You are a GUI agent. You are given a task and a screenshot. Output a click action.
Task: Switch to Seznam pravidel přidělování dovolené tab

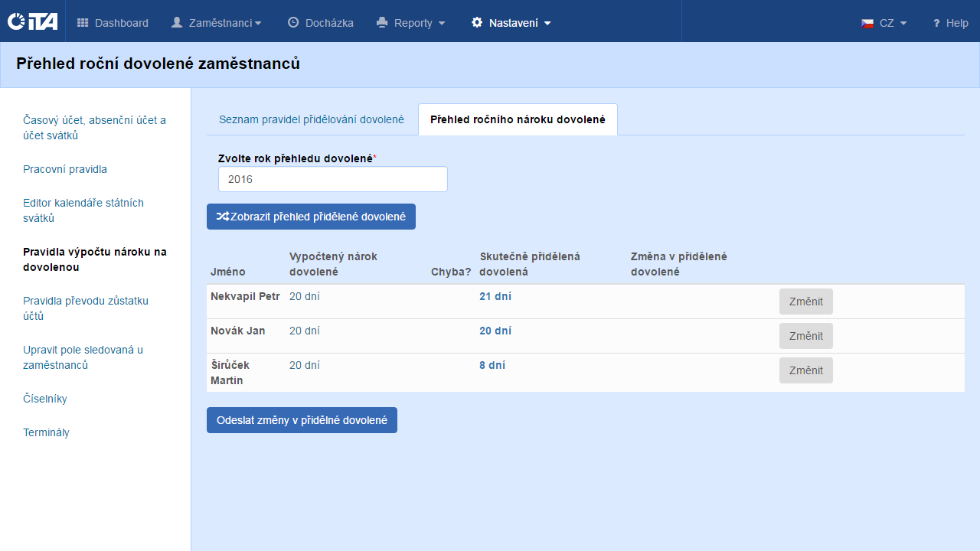pyautogui.click(x=311, y=119)
